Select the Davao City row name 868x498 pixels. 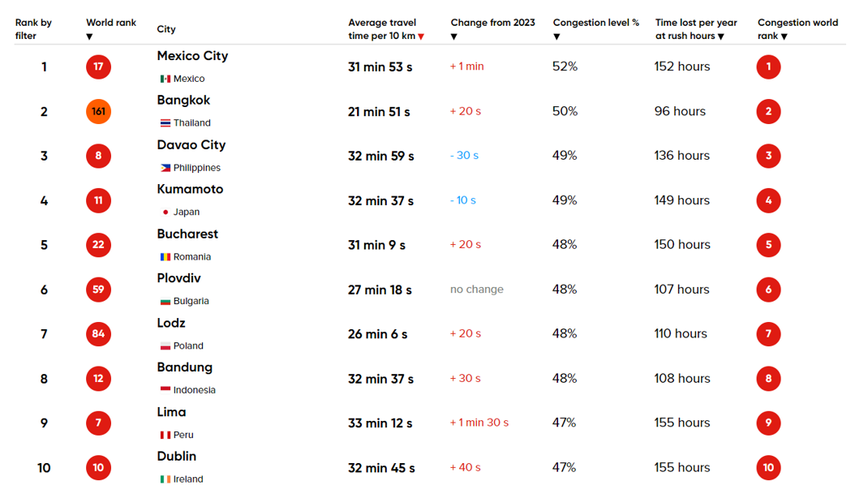(x=191, y=145)
